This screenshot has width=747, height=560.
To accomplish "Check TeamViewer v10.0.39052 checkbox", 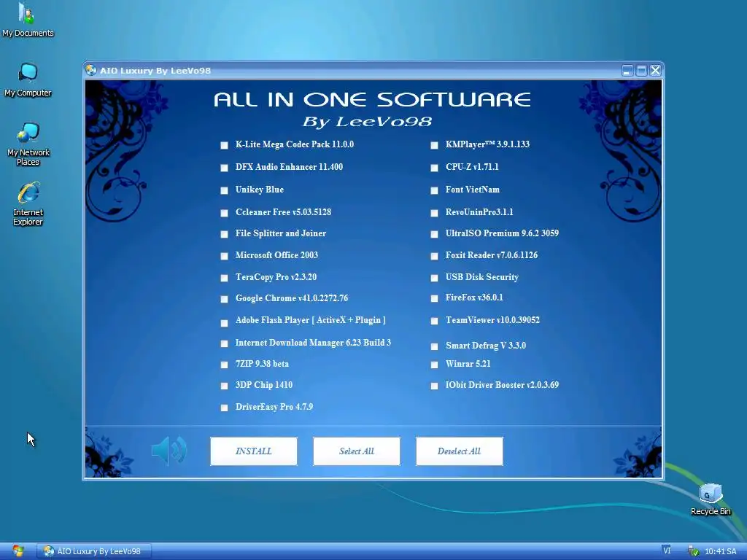I will click(x=435, y=321).
